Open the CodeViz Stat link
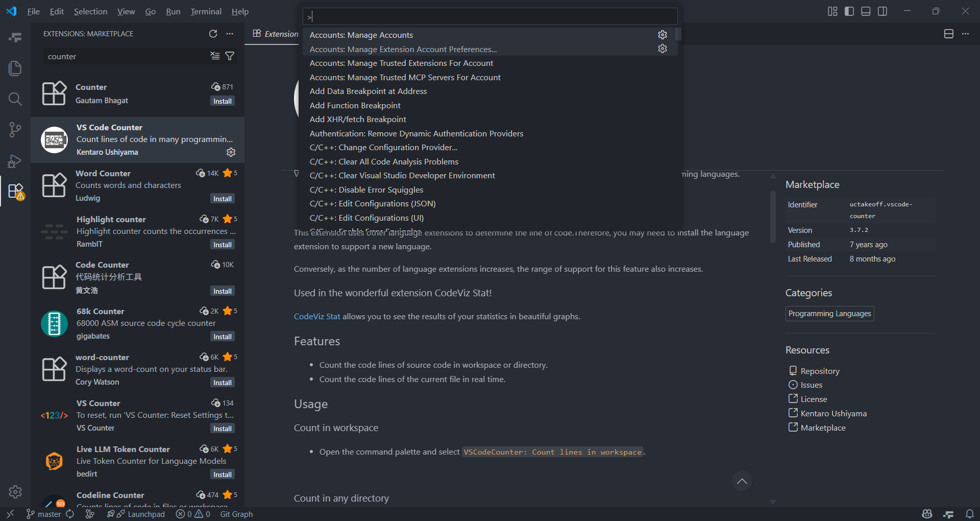980x521 pixels. click(317, 317)
